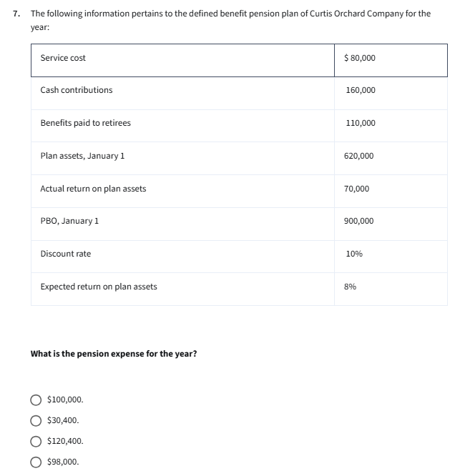
Task: Click the "Plan assets, January 1" cell
Action: tap(82, 156)
